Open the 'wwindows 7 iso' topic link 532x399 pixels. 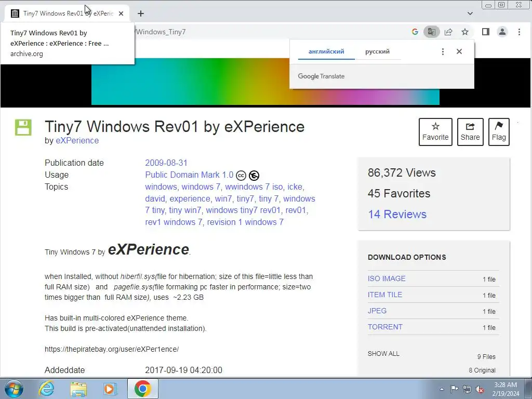tap(254, 187)
